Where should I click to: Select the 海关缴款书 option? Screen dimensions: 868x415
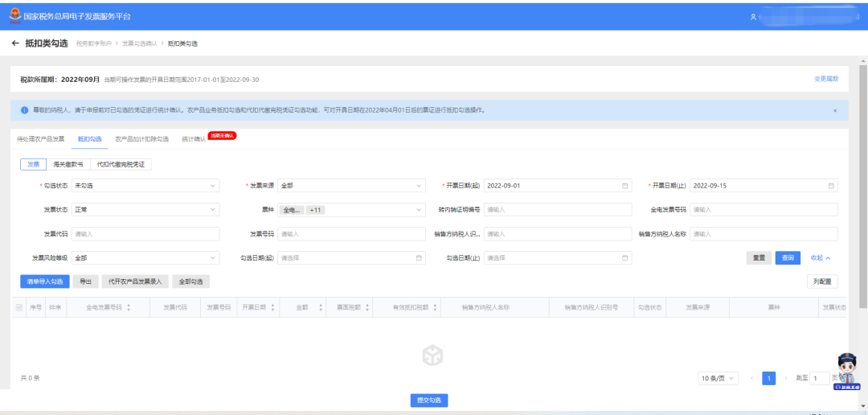coord(68,164)
